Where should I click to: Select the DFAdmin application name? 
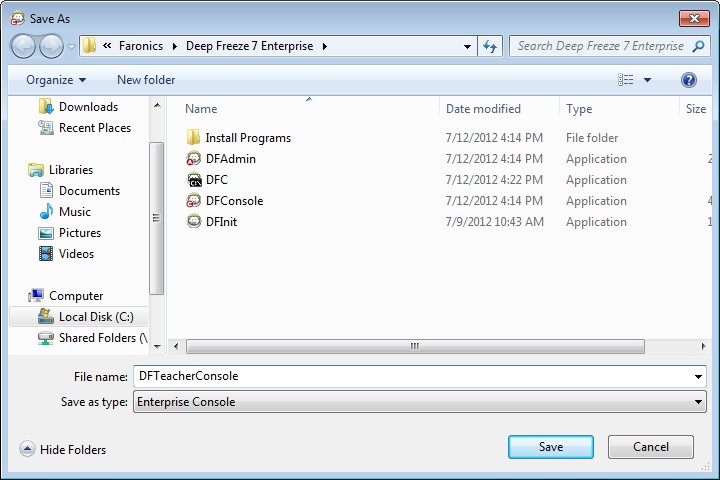click(x=231, y=159)
